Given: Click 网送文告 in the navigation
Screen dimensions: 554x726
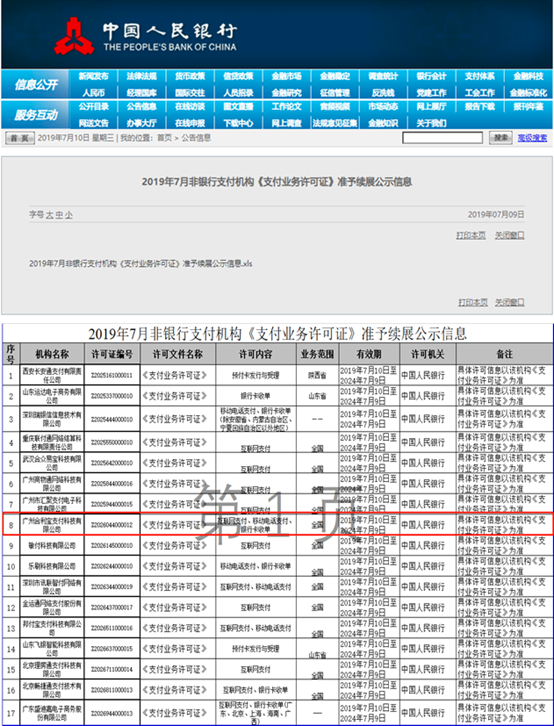Looking at the screenshot, I should point(93,123).
